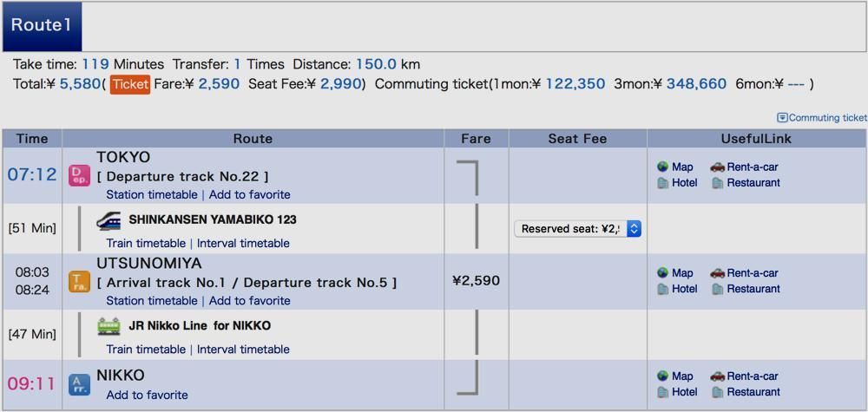Click the Rent-a-car icon in Utsunomiya row
This screenshot has width=868, height=412.
[x=718, y=272]
